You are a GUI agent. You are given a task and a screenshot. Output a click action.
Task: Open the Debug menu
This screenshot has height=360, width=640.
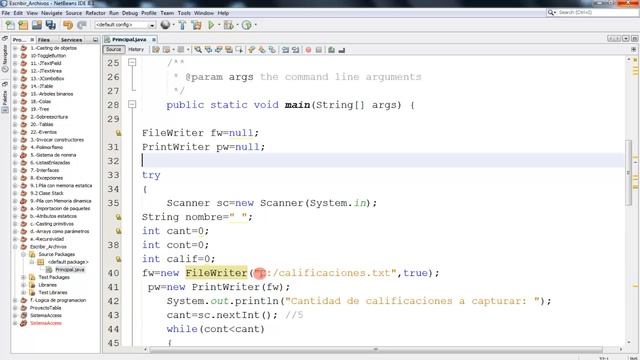(x=130, y=13)
